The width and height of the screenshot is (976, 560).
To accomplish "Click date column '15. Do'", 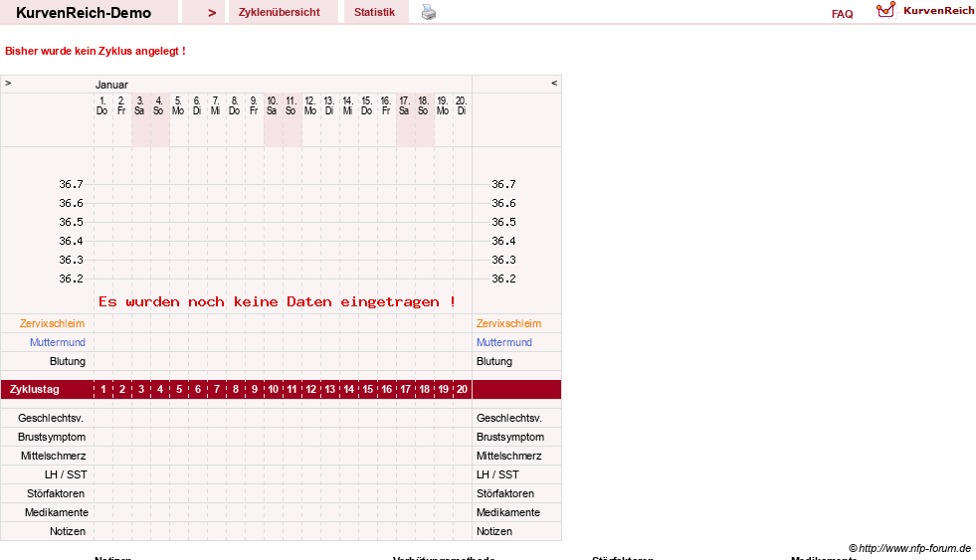I will (367, 105).
